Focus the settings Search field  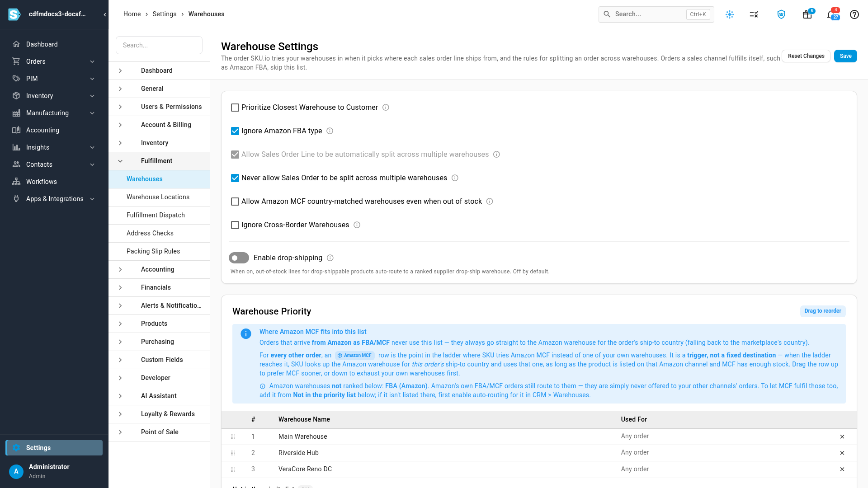(159, 45)
